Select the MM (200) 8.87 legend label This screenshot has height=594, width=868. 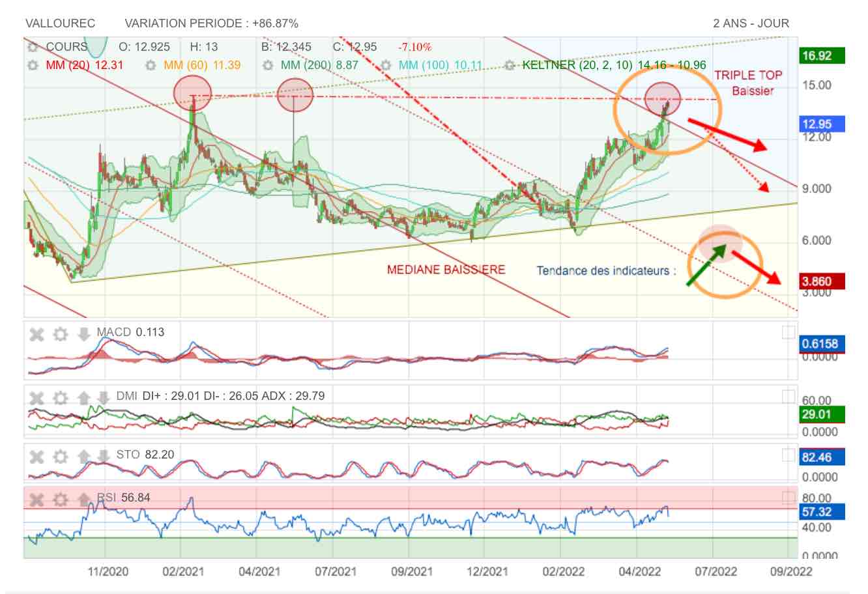click(319, 65)
